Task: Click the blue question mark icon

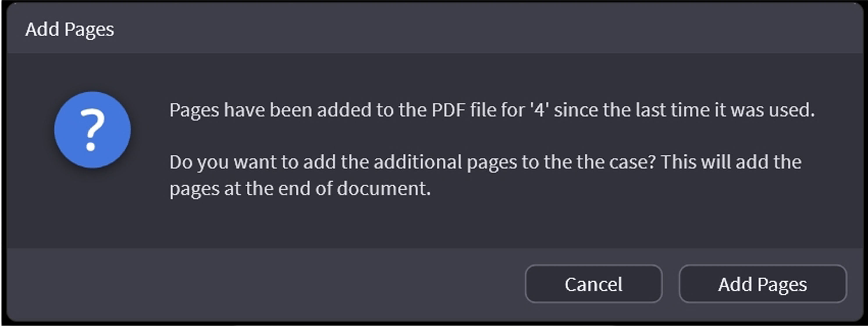Action: pyautogui.click(x=92, y=130)
